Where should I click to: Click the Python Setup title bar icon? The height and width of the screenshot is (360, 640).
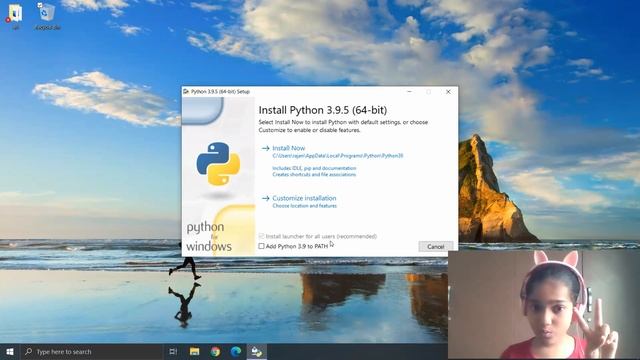[186, 92]
